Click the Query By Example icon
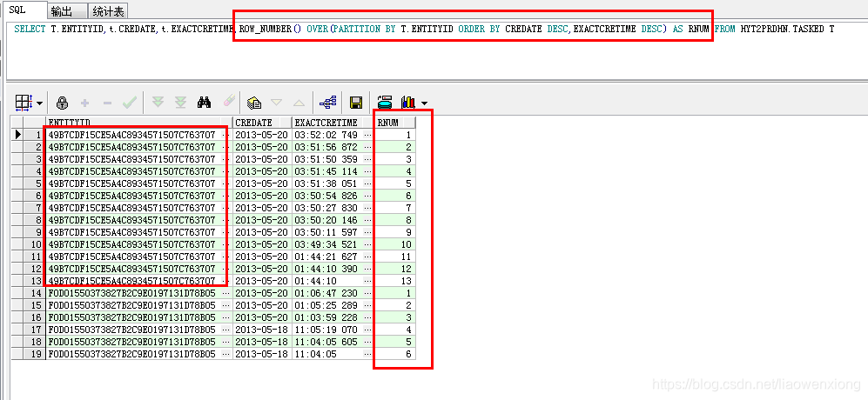Screen dimensions: 868x400 coord(254,103)
